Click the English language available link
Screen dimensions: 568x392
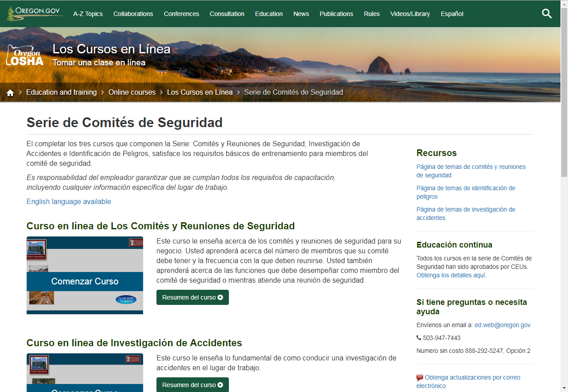click(x=69, y=202)
